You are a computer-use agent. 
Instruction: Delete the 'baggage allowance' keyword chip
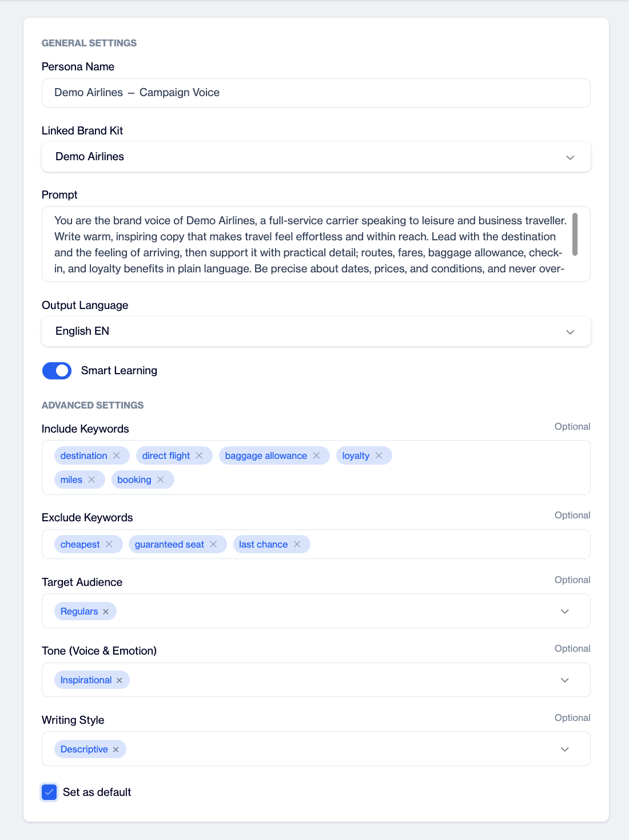point(316,455)
